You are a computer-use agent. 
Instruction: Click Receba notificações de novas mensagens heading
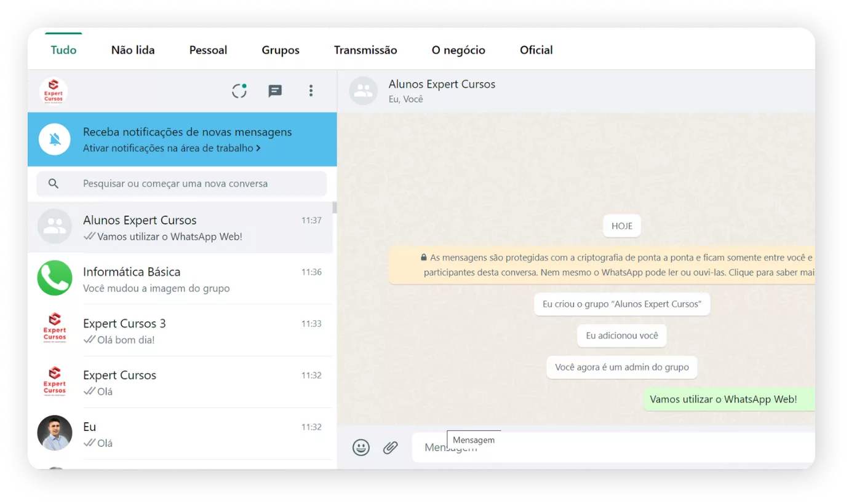coord(188,132)
